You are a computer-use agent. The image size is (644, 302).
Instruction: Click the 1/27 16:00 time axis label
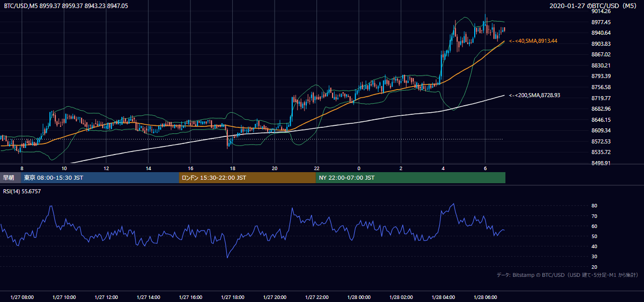click(x=190, y=297)
